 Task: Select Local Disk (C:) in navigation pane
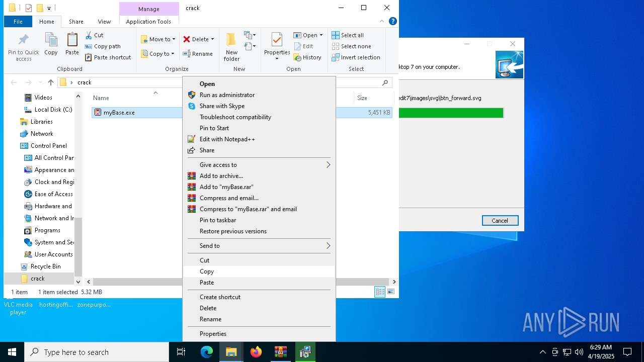point(53,110)
